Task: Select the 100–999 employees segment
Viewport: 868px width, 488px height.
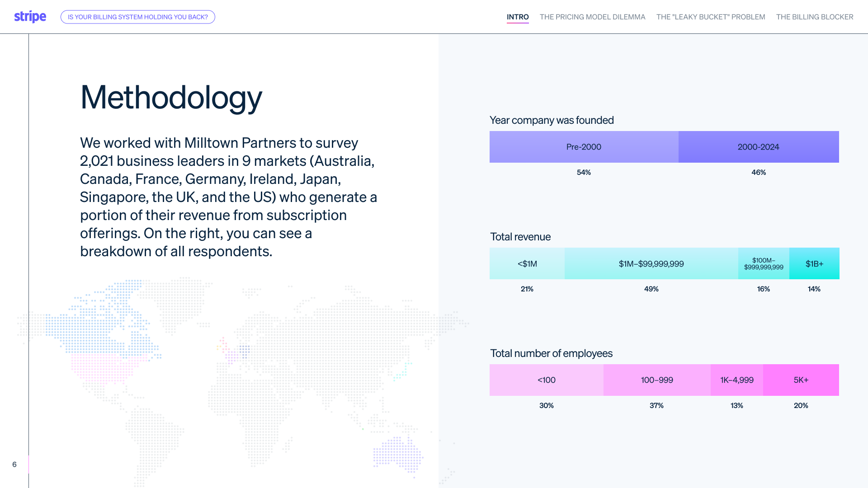Action: click(657, 380)
